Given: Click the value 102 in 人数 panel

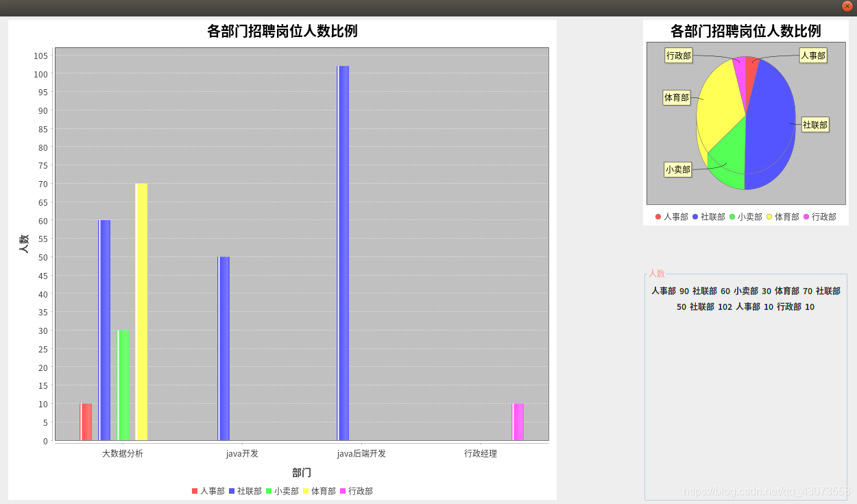Looking at the screenshot, I should click(725, 307).
